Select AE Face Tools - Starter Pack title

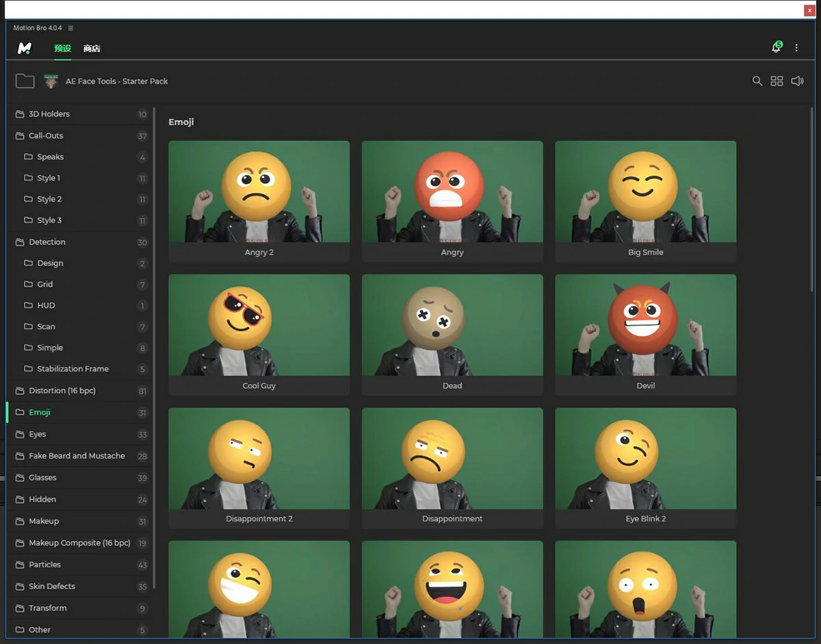pyautogui.click(x=117, y=81)
